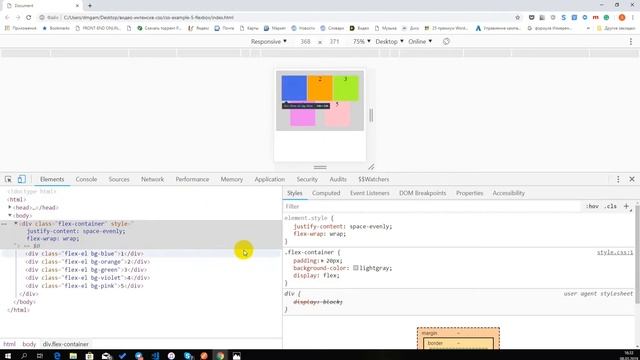
Task: Click the inspect element picker icon
Action: coord(8,179)
